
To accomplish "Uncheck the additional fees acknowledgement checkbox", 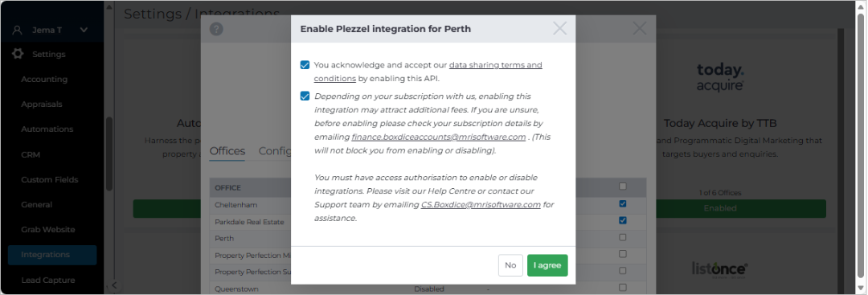I will pos(305,96).
